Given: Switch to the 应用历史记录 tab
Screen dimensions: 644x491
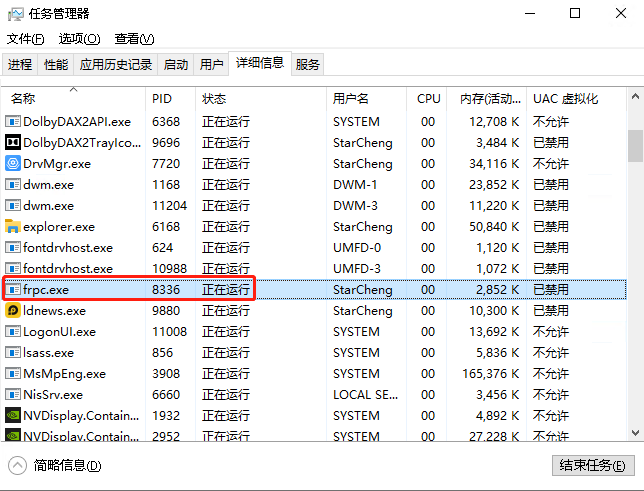Looking at the screenshot, I should [x=116, y=65].
